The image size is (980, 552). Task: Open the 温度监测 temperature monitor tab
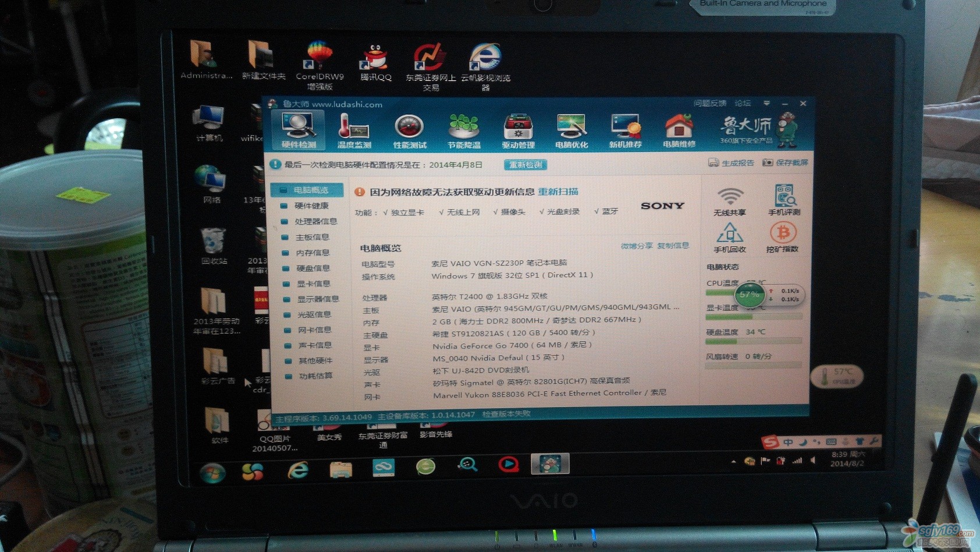click(354, 130)
